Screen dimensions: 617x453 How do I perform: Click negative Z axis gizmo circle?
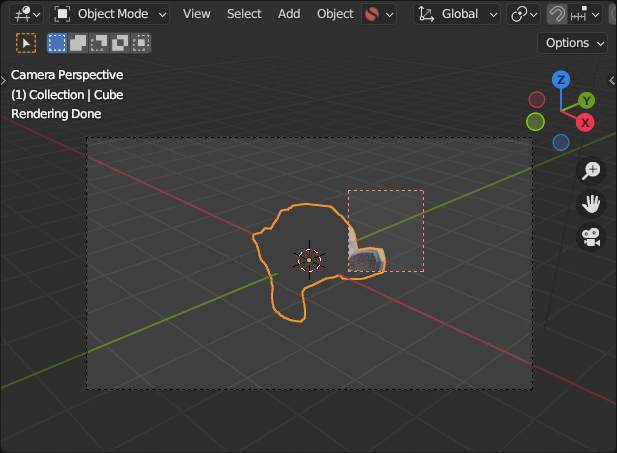point(561,142)
